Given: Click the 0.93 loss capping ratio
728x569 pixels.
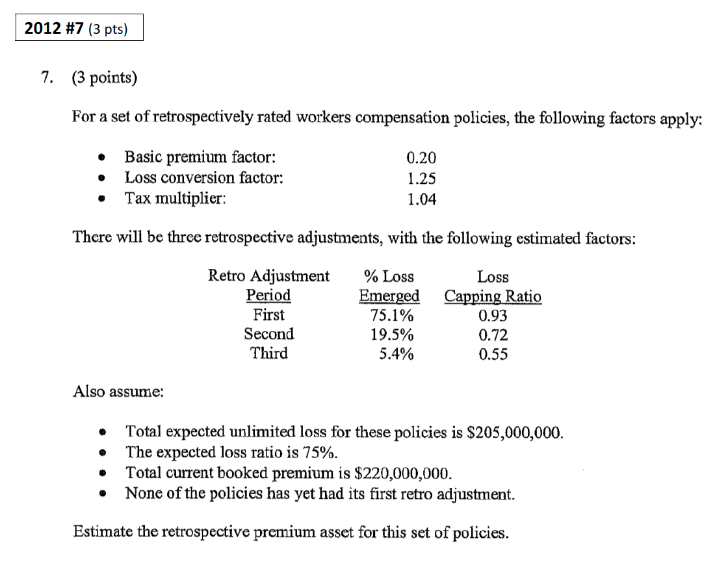Looking at the screenshot, I should tap(493, 316).
